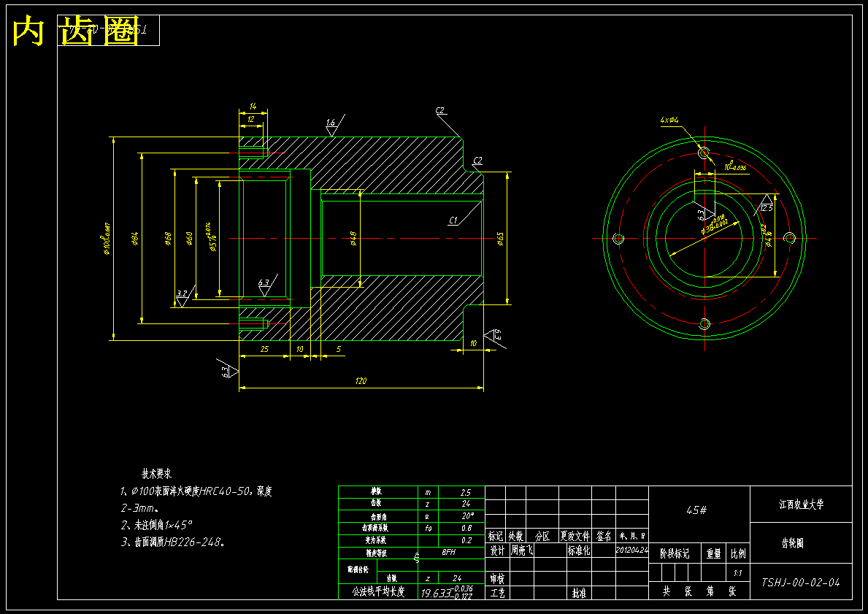Screen dimensions: 868x614
Task: Select the 14 width dimension at top
Action: pos(253,107)
